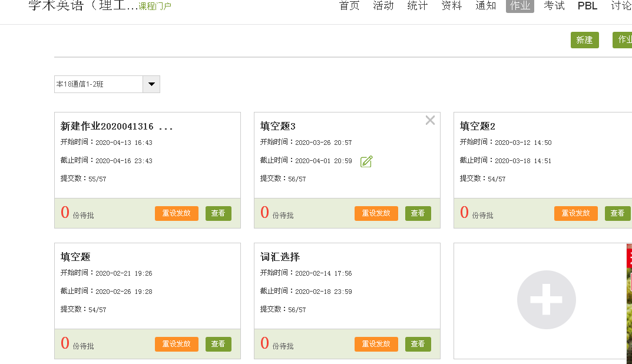View the 填空题2 assignment via 查看
The image size is (632, 364).
[x=617, y=213]
